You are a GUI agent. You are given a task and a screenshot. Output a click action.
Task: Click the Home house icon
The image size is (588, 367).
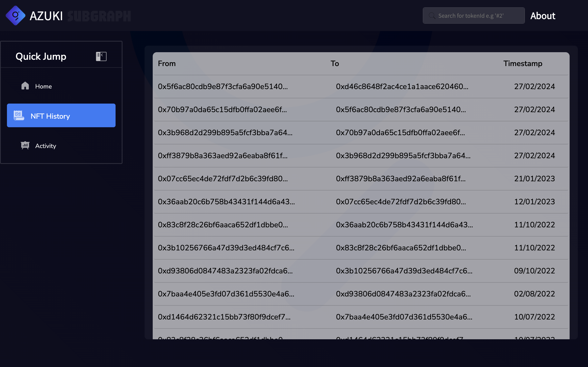[25, 86]
